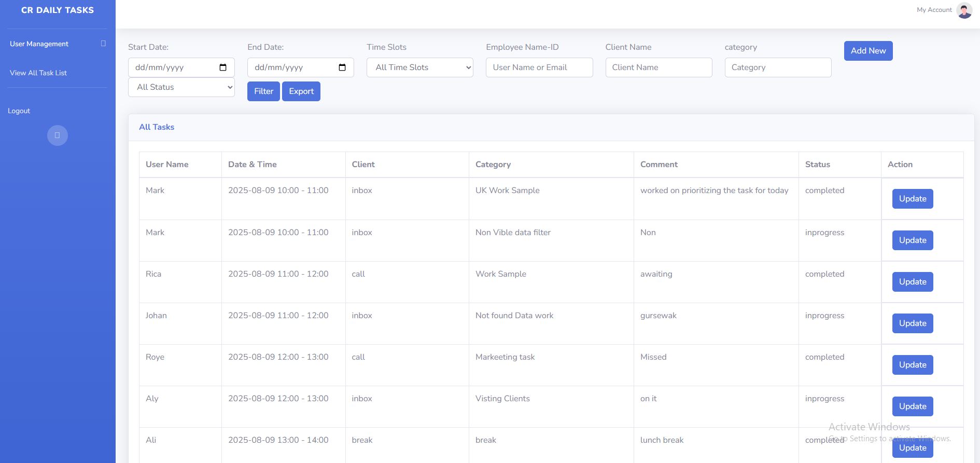Viewport: 980px width, 463px height.
Task: Click the round sidebar collapse toggle button
Action: [58, 135]
